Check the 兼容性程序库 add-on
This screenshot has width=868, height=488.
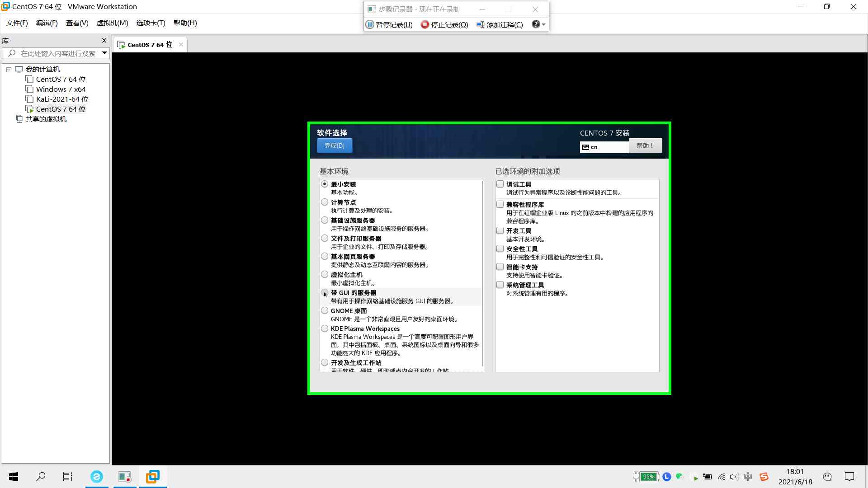pos(500,204)
